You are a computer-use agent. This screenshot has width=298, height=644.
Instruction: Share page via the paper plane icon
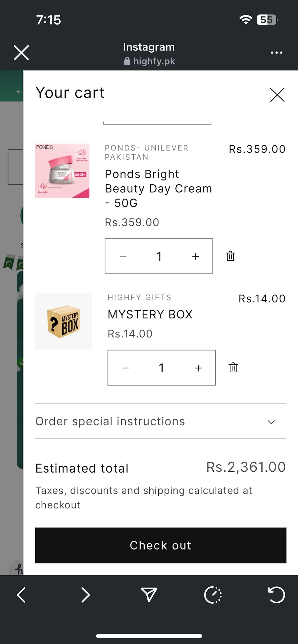click(149, 595)
